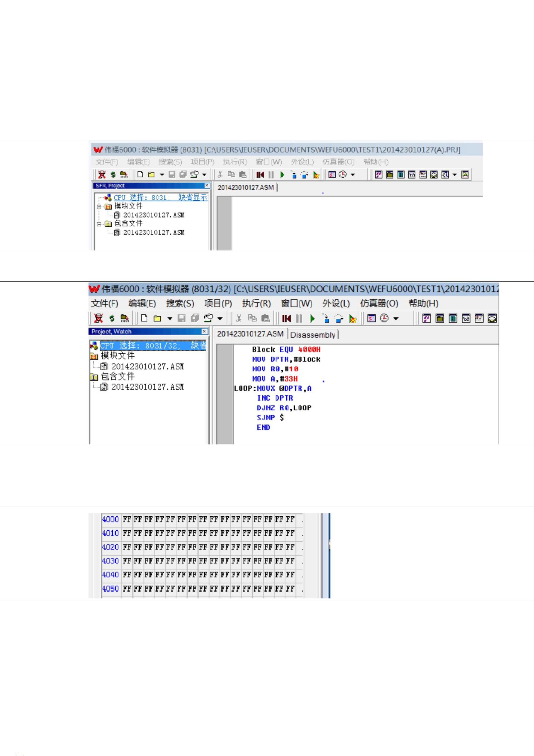The width and height of the screenshot is (534, 756).
Task: Click green Run icon in SFR, Project window
Action: coord(282,175)
